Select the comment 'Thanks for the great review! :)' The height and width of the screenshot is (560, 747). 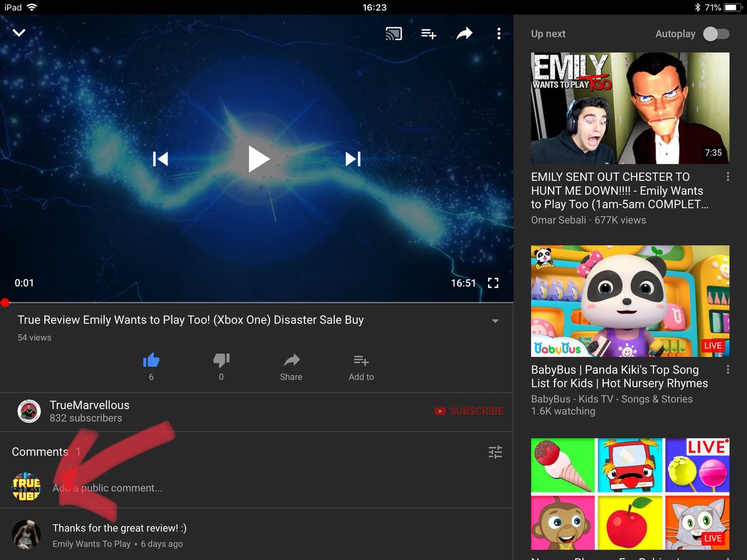coord(120,528)
